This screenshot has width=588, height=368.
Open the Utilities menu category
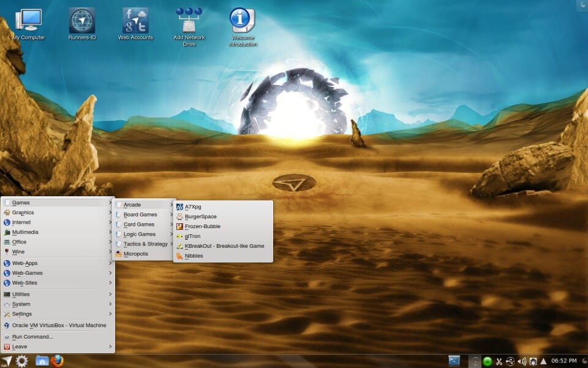tap(58, 294)
